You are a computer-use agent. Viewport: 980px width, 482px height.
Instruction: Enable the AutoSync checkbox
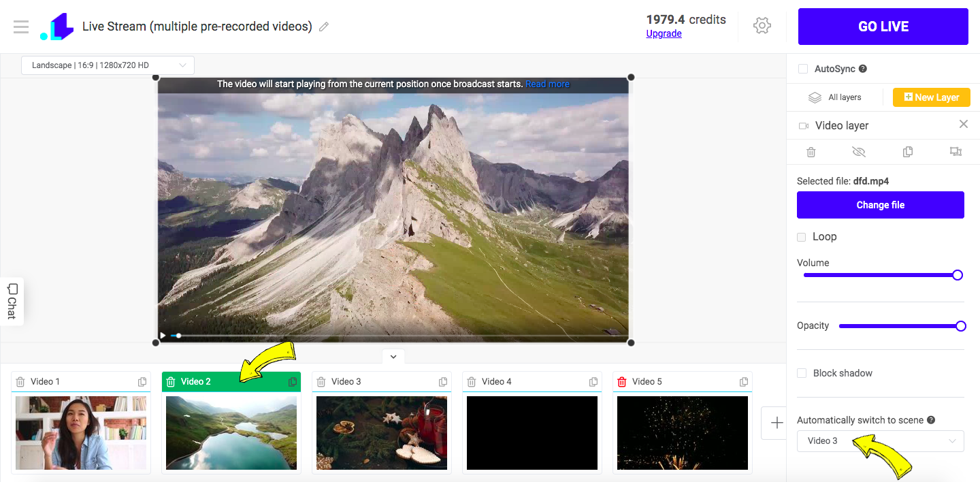coord(803,69)
